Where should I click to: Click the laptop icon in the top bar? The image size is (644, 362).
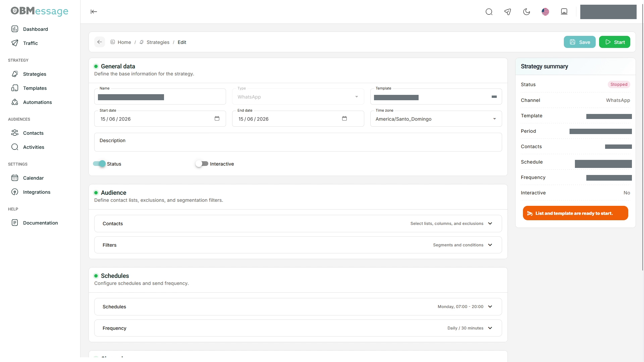(x=564, y=12)
